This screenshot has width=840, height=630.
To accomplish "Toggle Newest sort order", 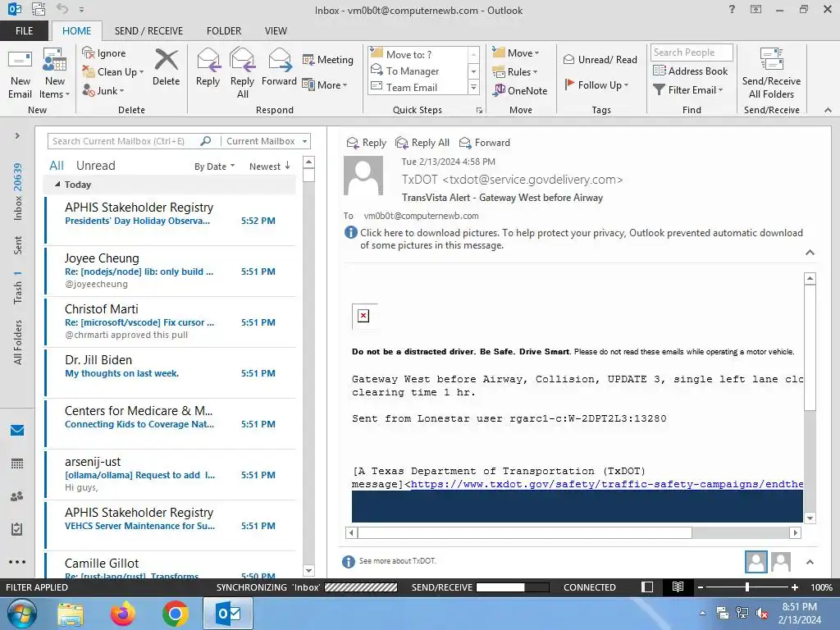I will (x=269, y=166).
